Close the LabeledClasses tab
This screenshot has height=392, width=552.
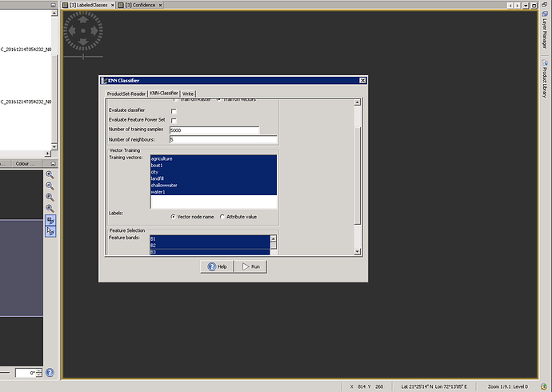tap(113, 5)
